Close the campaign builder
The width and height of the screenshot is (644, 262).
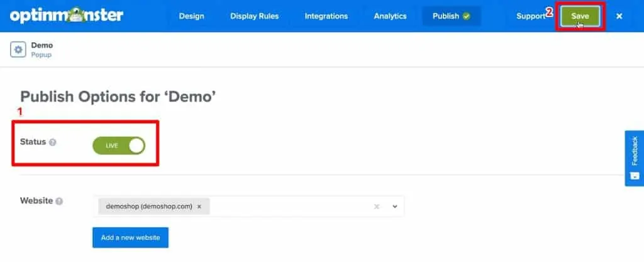point(619,16)
